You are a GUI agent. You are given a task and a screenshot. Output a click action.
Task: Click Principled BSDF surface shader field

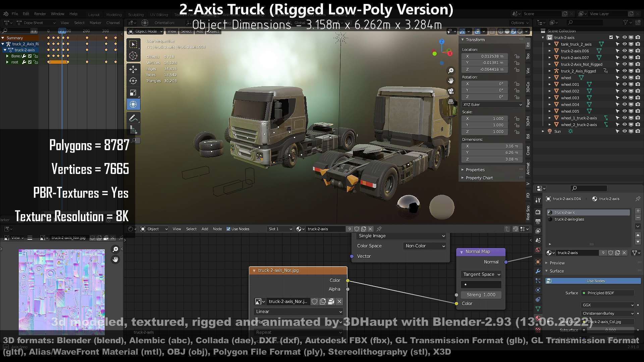coord(607,293)
